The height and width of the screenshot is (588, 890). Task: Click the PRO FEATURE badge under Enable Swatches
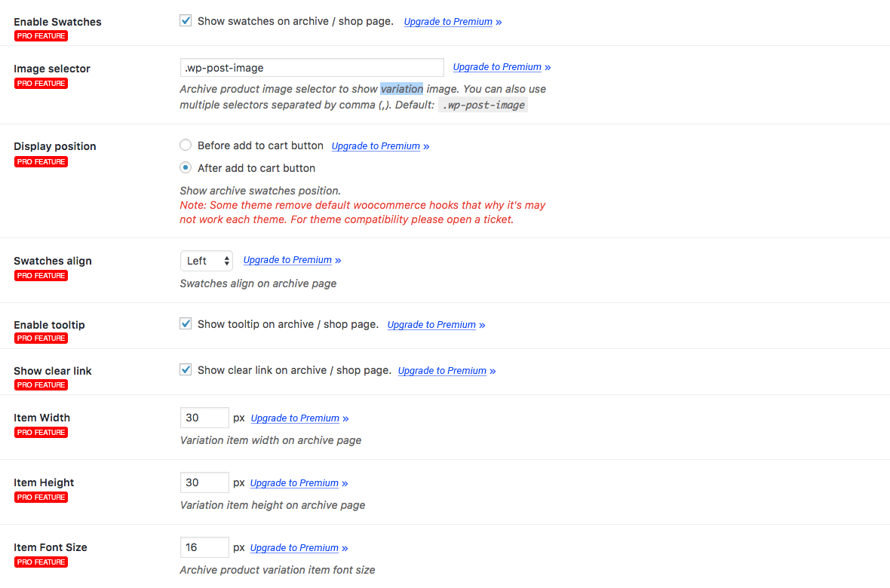41,36
